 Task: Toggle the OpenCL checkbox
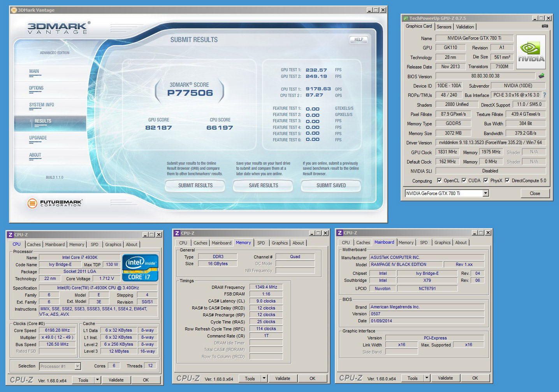439,181
